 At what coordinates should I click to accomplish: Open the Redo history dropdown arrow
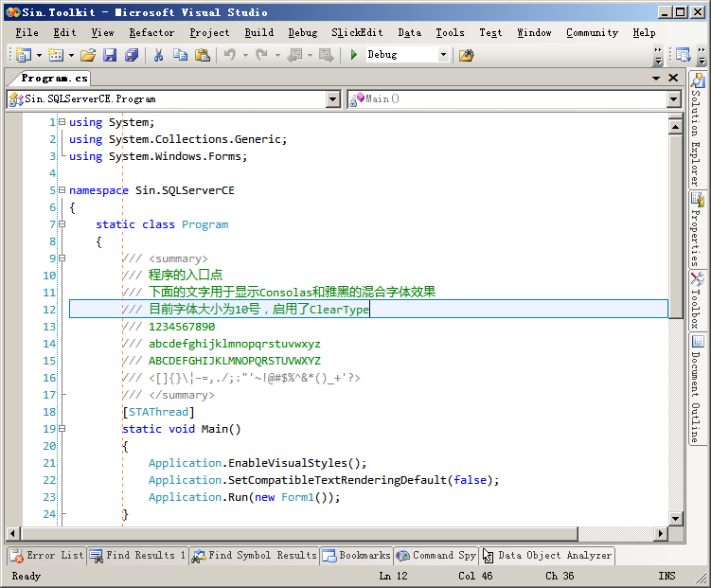[x=277, y=55]
